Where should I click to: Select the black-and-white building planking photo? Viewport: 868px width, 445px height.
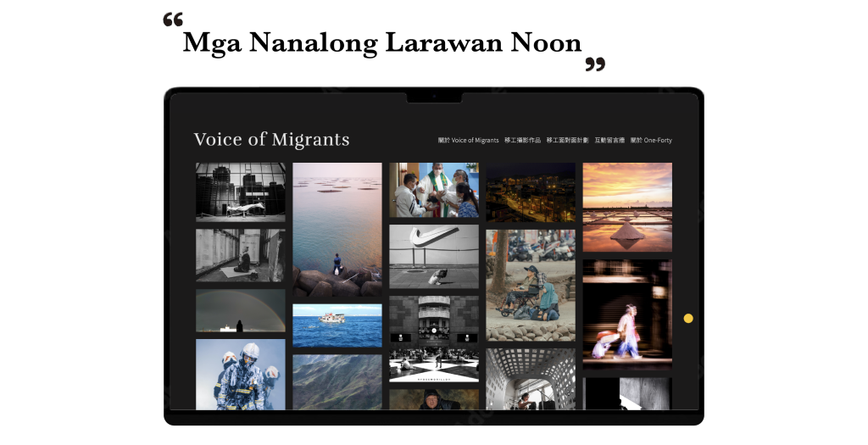241,192
